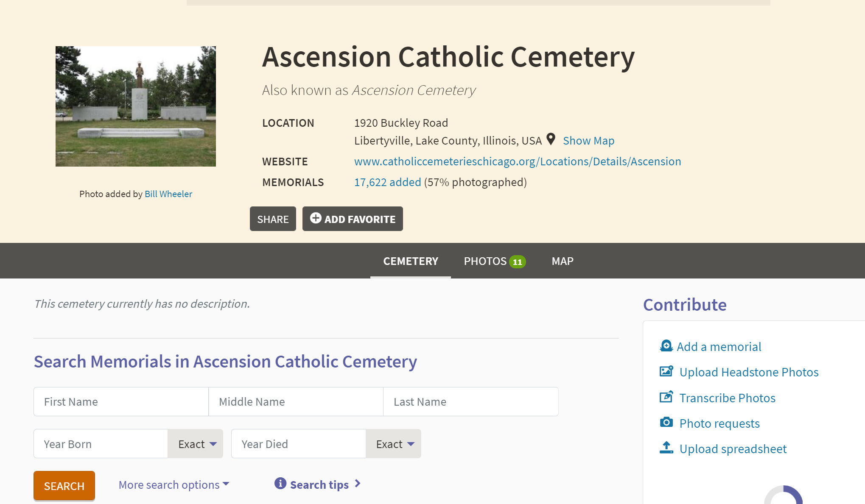This screenshot has height=504, width=865.
Task: Focus the Last Name field
Action: click(x=470, y=401)
